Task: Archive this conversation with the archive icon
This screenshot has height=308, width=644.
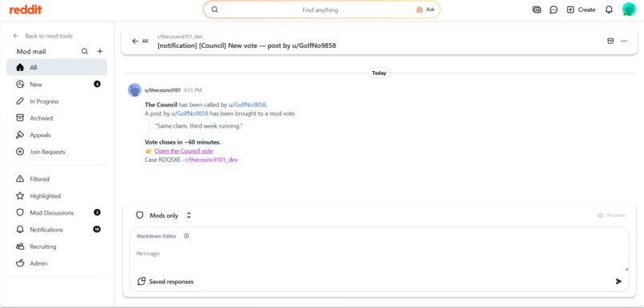Action: pos(610,41)
